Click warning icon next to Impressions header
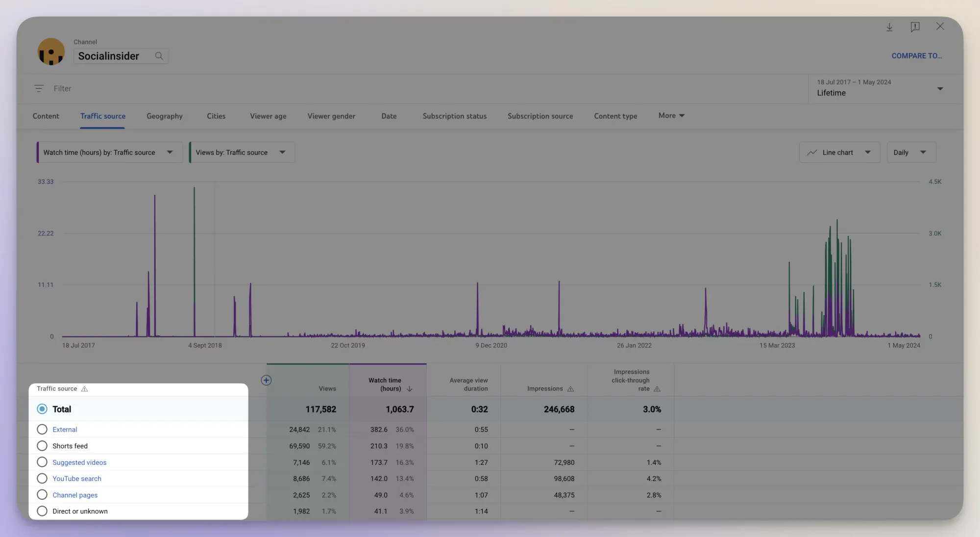 pos(570,389)
